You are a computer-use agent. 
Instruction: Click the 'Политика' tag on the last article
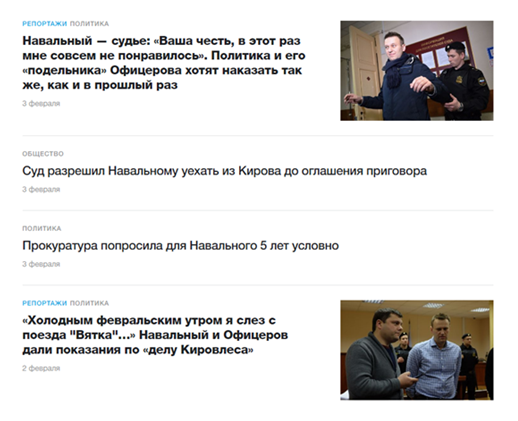click(x=89, y=303)
